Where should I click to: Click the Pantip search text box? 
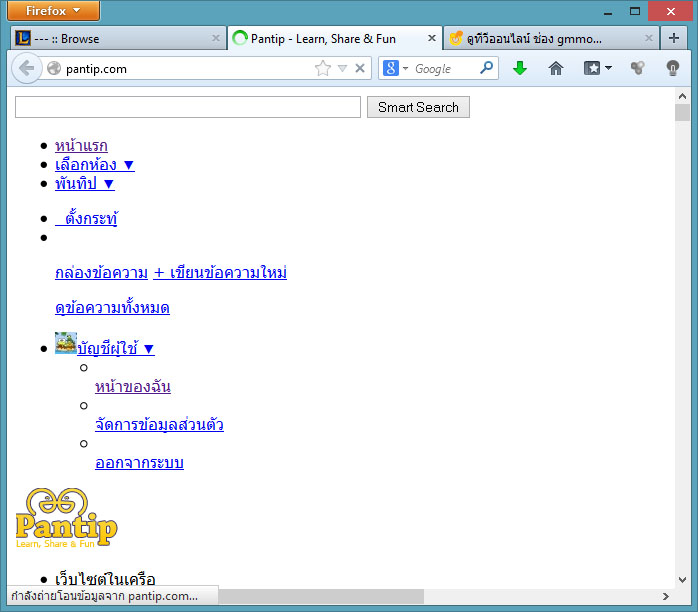[x=188, y=107]
